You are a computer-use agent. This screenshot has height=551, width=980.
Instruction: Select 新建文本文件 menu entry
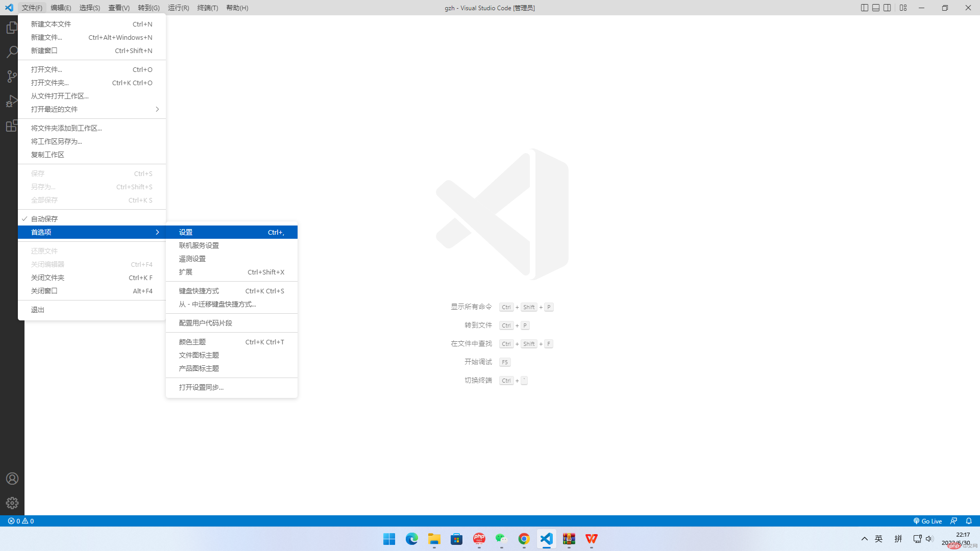[92, 24]
